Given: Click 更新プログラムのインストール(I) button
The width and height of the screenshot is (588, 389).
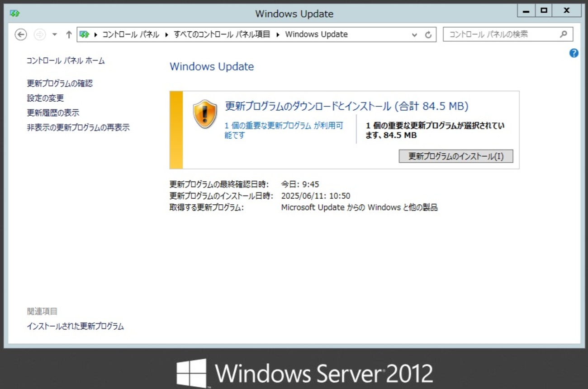Looking at the screenshot, I should (x=456, y=156).
